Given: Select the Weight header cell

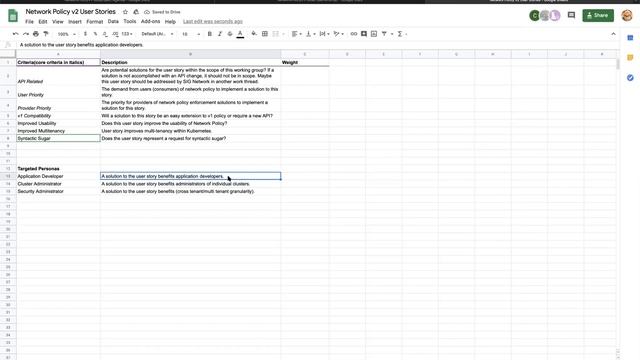Looking at the screenshot, I should [x=305, y=62].
